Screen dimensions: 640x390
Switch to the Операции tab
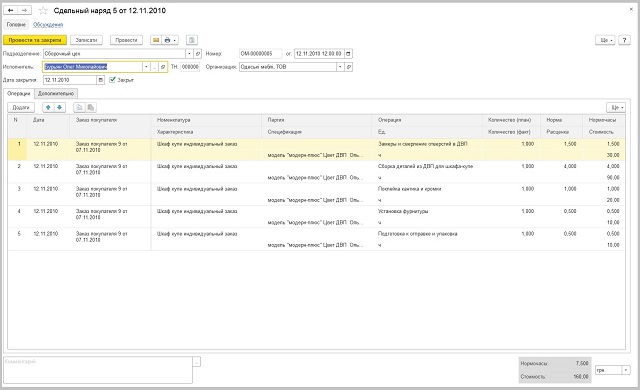(x=19, y=93)
